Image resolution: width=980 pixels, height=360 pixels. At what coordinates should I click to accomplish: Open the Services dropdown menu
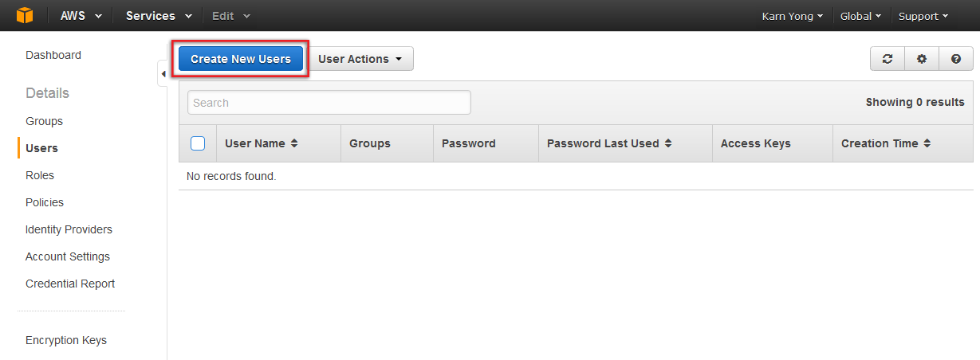click(159, 16)
